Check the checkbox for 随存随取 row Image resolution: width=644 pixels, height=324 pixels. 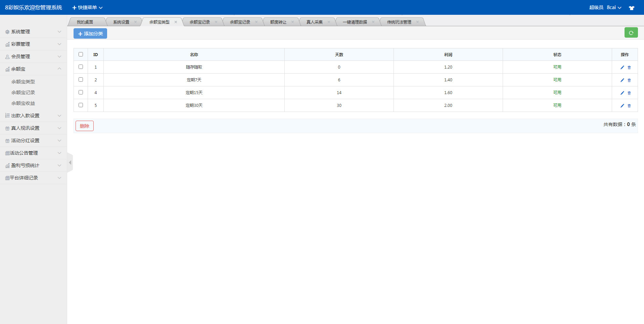pyautogui.click(x=81, y=67)
